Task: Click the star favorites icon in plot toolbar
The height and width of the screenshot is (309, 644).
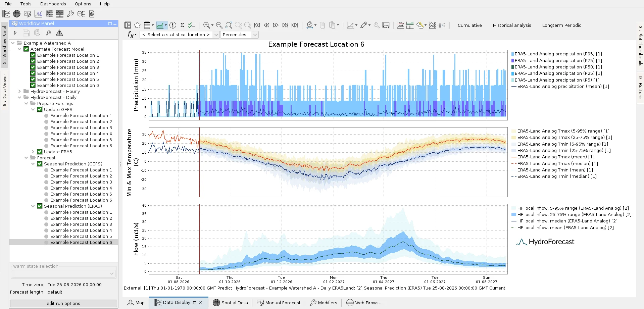Action: [x=137, y=25]
